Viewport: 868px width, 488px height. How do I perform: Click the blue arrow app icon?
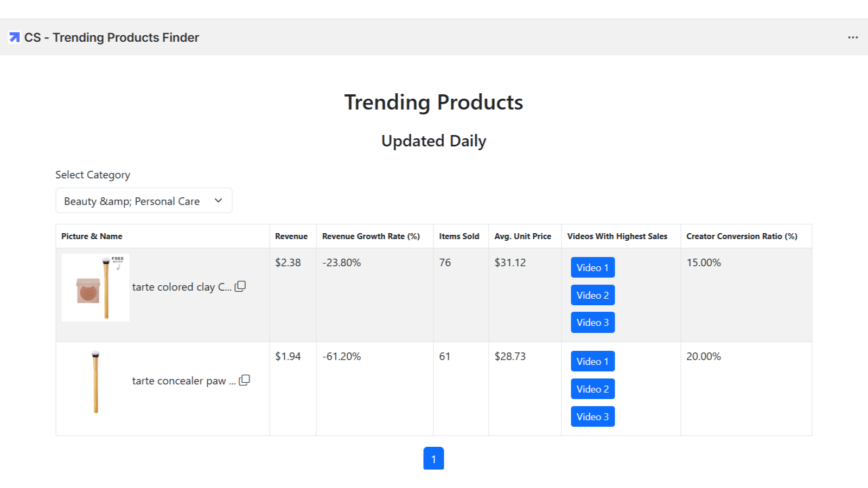(x=15, y=37)
